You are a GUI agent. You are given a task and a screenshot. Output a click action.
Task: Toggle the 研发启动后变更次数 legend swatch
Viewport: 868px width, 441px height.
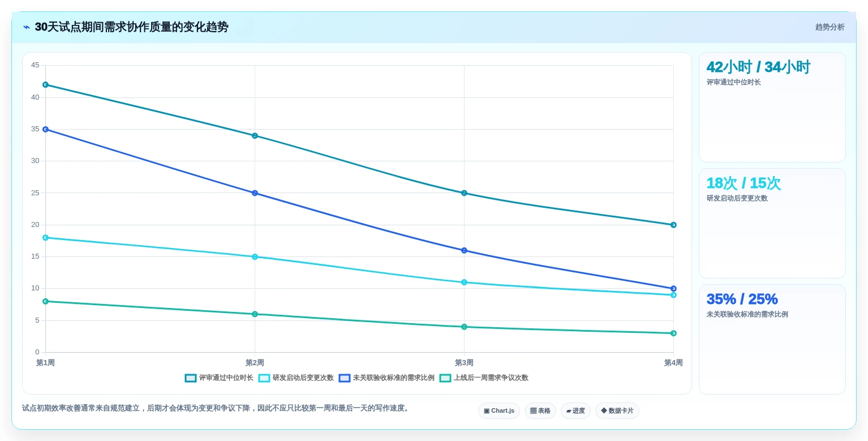264,378
